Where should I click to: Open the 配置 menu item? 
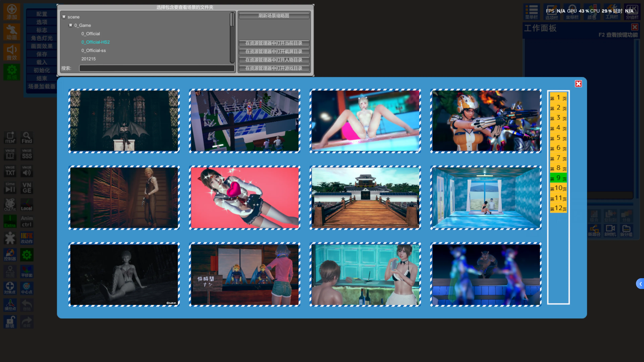coord(41,14)
